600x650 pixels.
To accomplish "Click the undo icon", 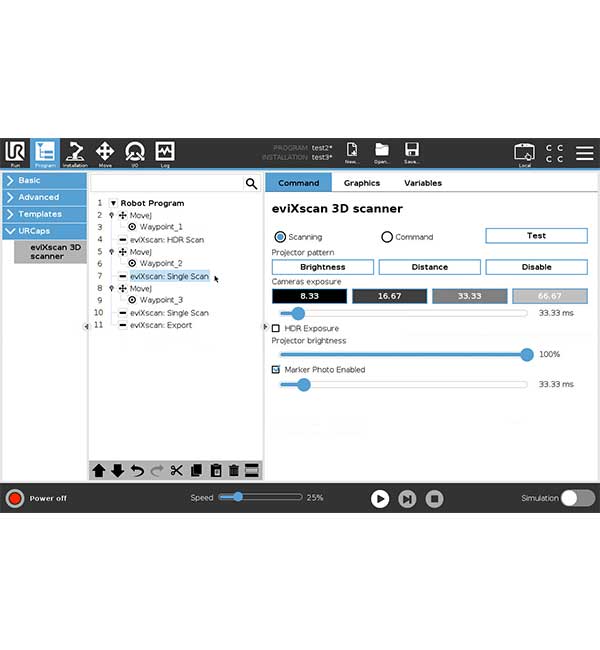I will pyautogui.click(x=137, y=471).
